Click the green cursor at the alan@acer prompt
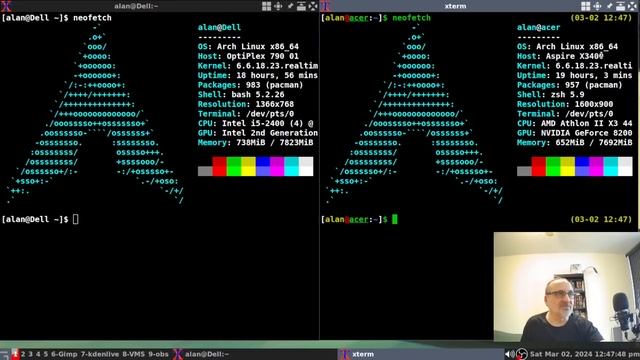The width and height of the screenshot is (640, 360). [395, 219]
